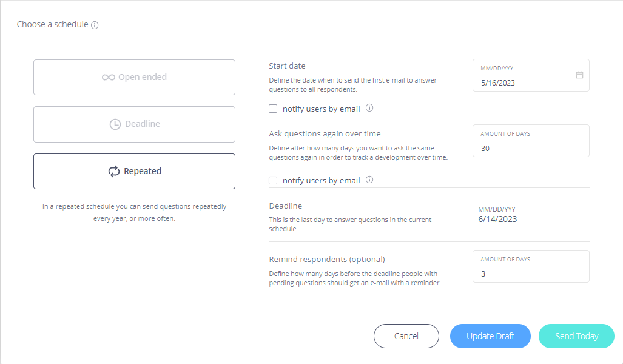Choose the Deadline schedule type

coord(134,124)
